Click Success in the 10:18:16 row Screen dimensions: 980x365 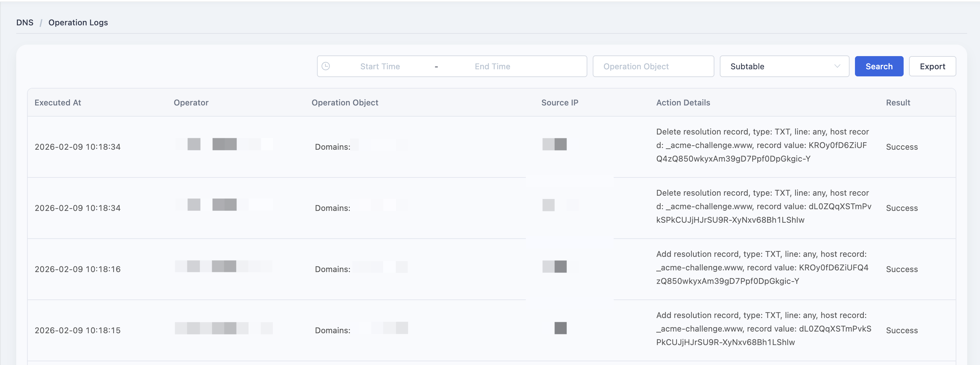tap(902, 269)
